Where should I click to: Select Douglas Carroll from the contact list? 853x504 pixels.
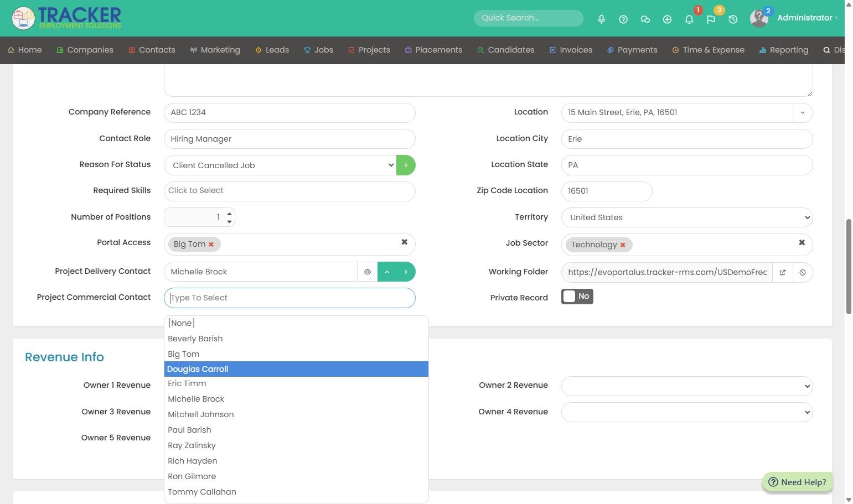click(296, 369)
